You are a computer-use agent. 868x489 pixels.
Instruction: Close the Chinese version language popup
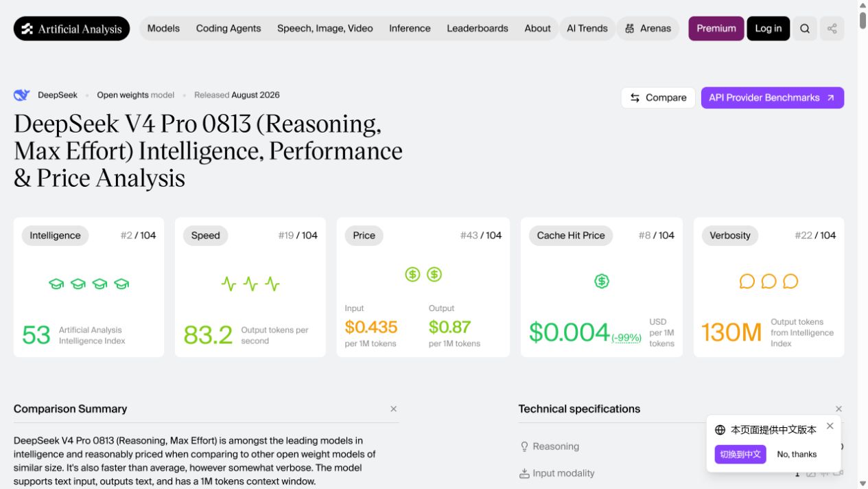pos(830,426)
